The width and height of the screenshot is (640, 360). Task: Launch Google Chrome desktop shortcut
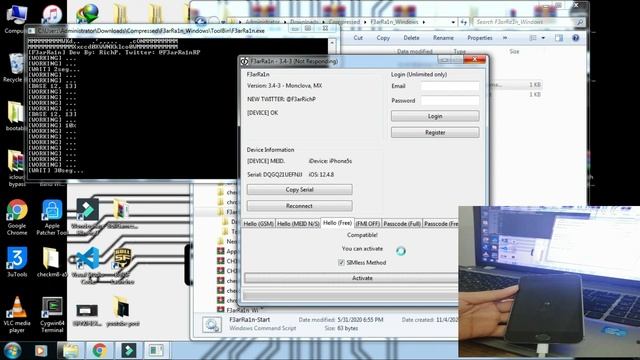click(17, 217)
